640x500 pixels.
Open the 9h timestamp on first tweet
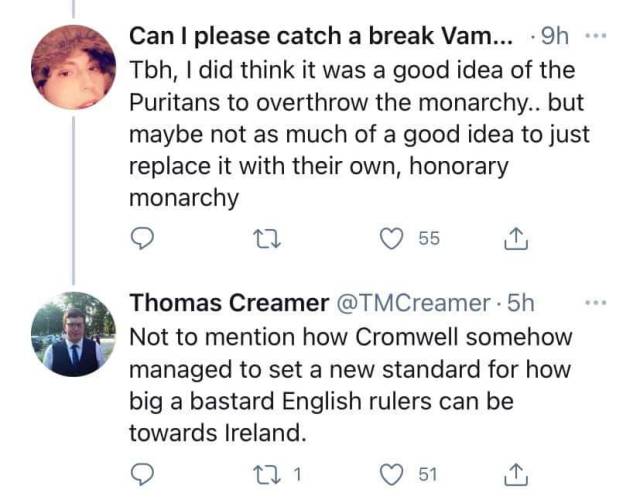(556, 38)
